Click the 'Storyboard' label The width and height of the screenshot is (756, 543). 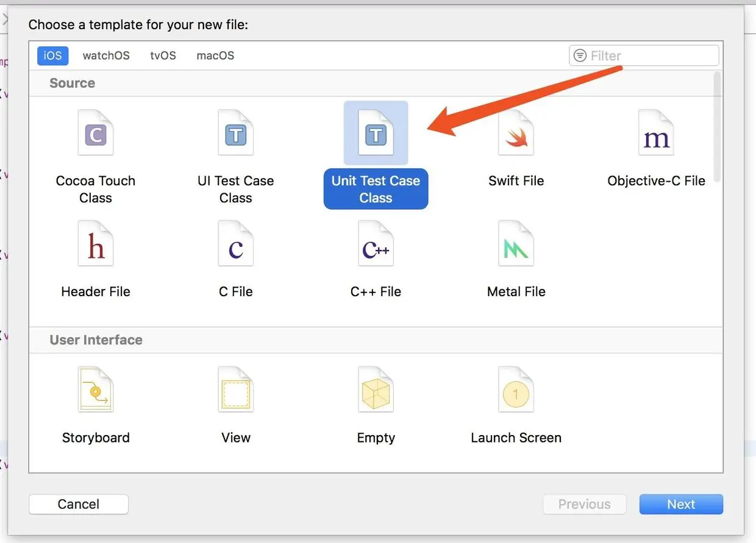[x=96, y=438]
